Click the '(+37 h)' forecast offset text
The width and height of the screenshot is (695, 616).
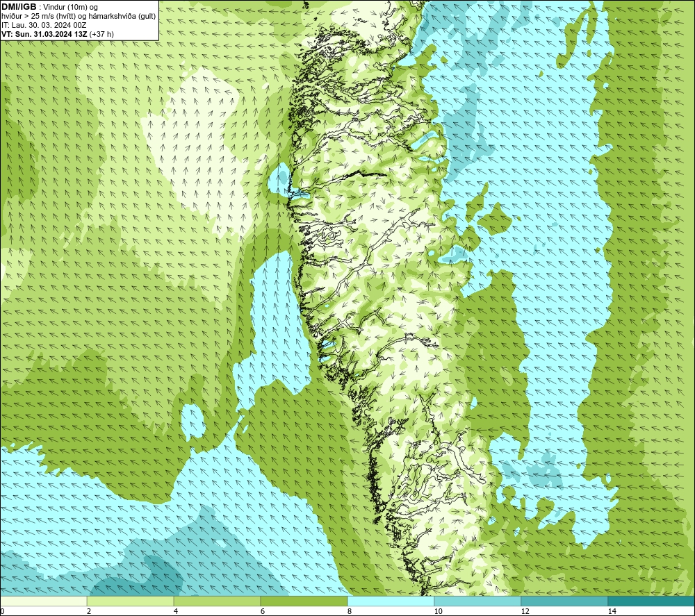(x=101, y=34)
